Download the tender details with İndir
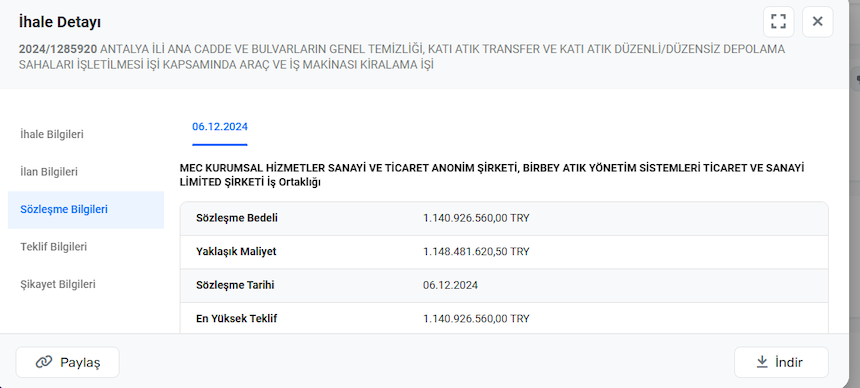 781,362
